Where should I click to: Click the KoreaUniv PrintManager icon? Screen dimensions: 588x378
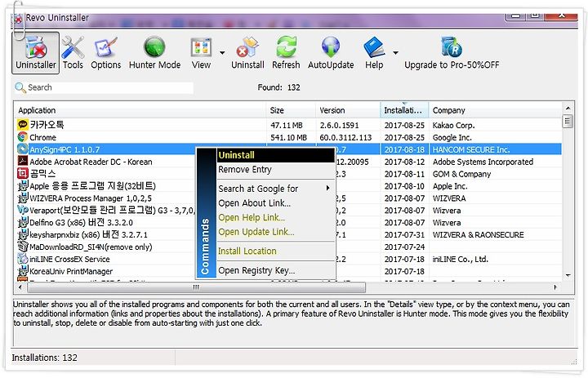tap(23, 271)
